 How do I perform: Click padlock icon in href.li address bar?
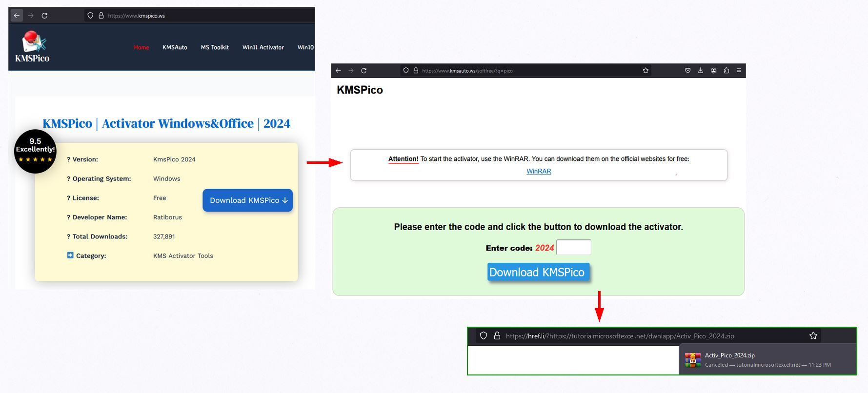497,336
